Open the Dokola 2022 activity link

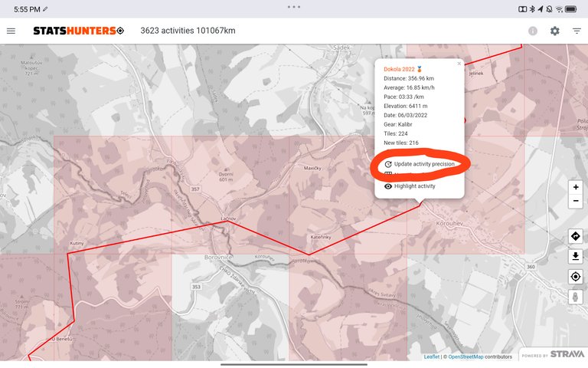point(399,69)
